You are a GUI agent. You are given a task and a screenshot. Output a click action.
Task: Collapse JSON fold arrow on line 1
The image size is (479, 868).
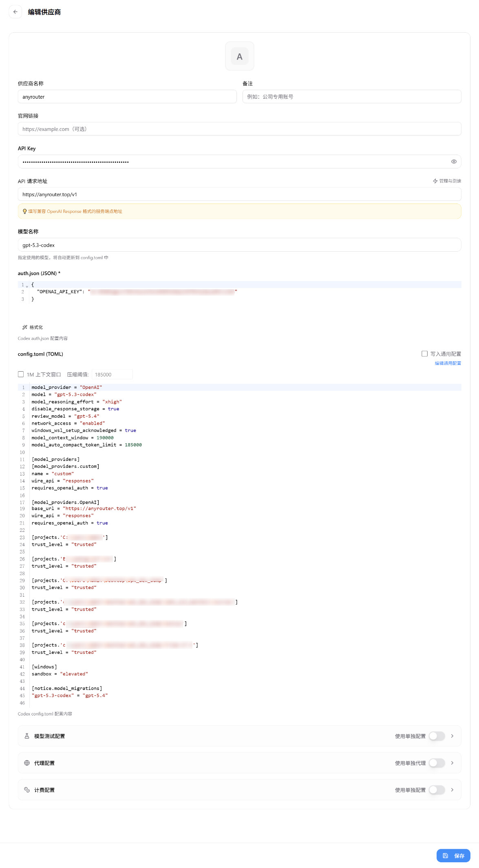[27, 286]
